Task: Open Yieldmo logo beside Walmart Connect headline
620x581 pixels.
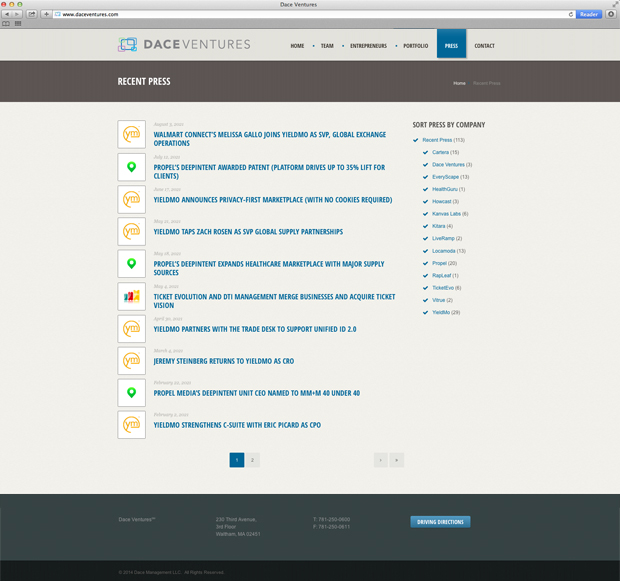Action: pos(132,134)
